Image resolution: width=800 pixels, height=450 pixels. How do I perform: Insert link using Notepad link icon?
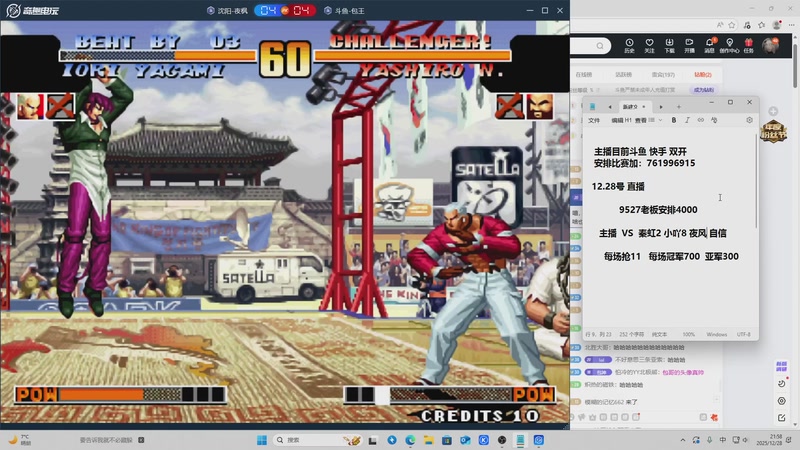(x=701, y=120)
